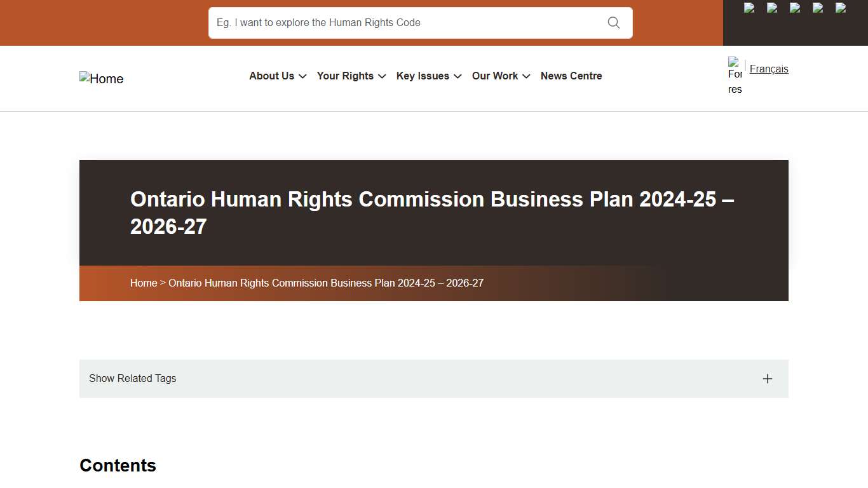Open the fourth social media icon top right
The width and height of the screenshot is (868, 488).
(x=817, y=9)
